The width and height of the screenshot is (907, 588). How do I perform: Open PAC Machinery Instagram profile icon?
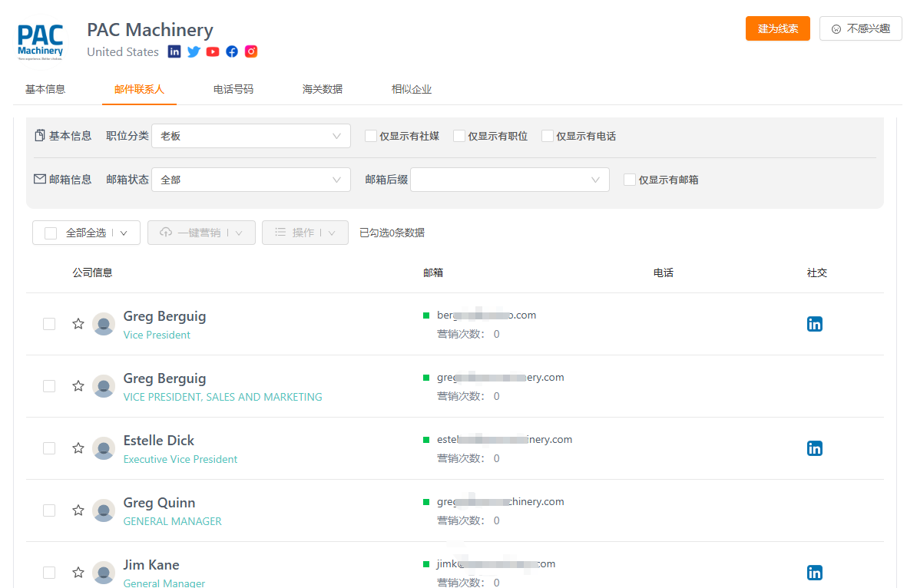click(251, 51)
